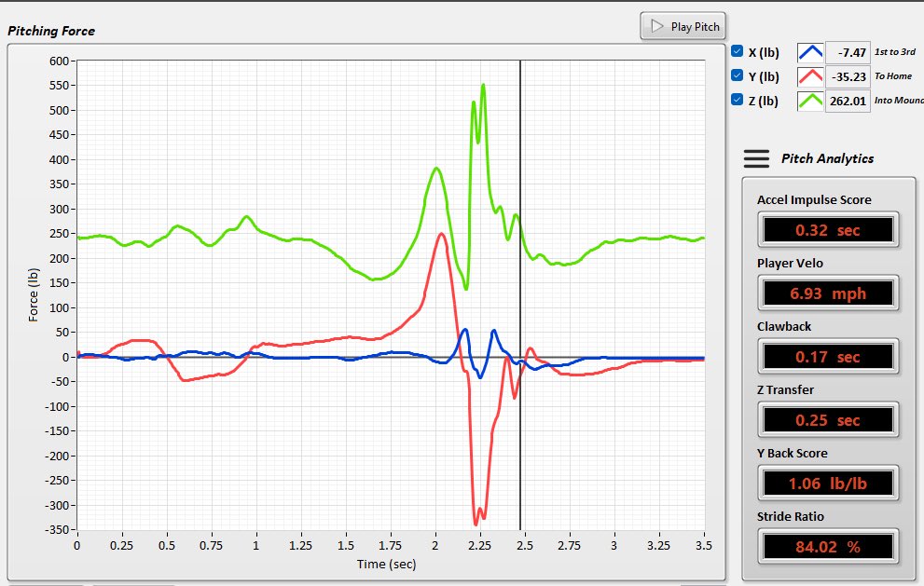The image size is (924, 586).
Task: Click the Z Transfer 0.25 sec display
Action: (828, 420)
